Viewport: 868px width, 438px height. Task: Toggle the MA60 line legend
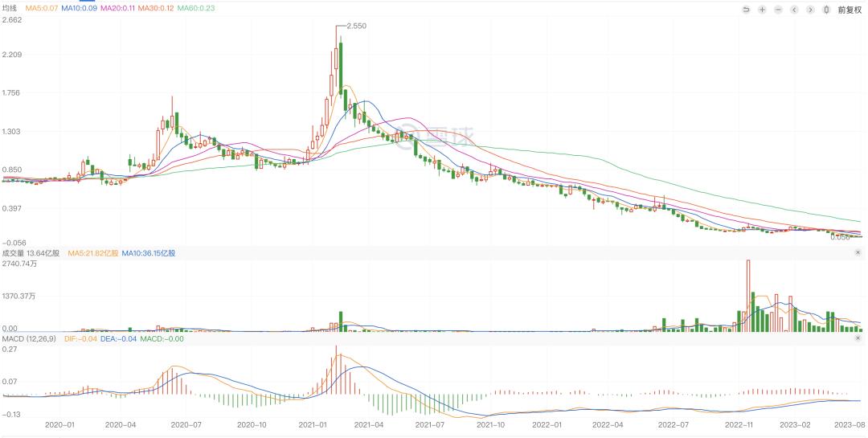(x=196, y=8)
